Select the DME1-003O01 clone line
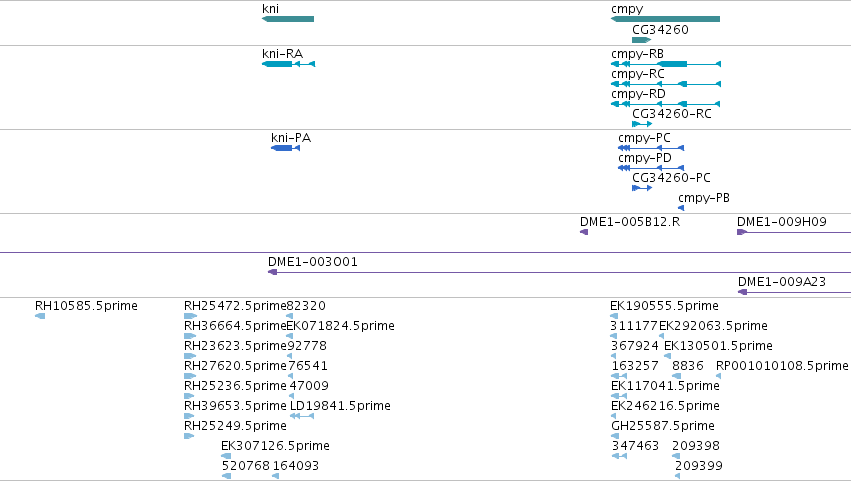The image size is (851, 481). pyautogui.click(x=560, y=272)
